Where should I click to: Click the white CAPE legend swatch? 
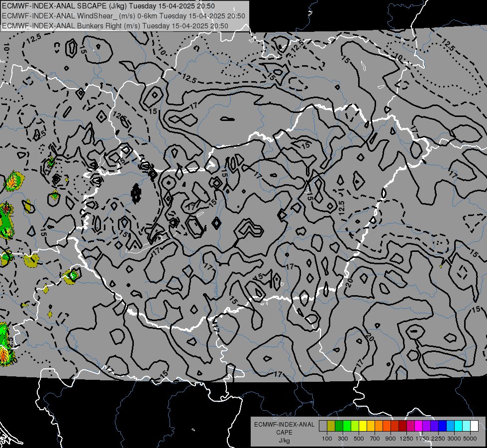(474, 426)
